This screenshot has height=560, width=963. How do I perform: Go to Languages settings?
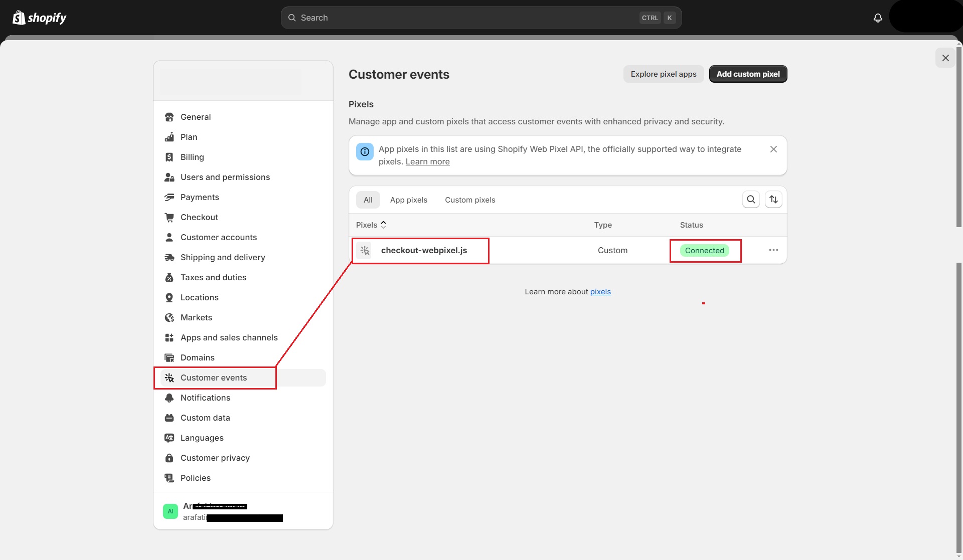243,438
